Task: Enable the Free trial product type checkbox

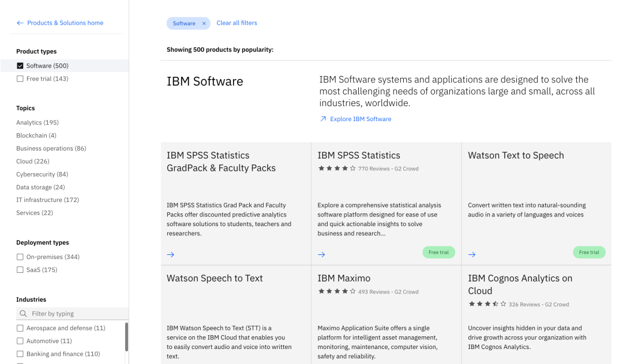Action: [20, 79]
